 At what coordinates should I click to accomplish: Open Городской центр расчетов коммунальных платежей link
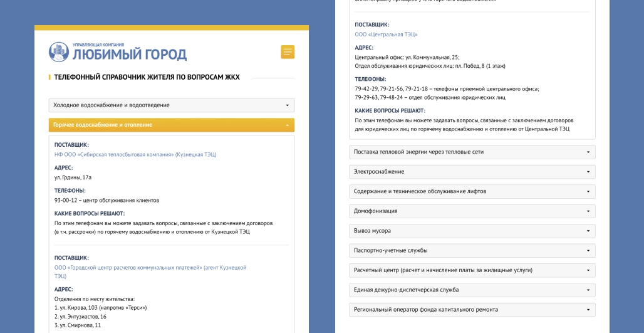tap(150, 268)
